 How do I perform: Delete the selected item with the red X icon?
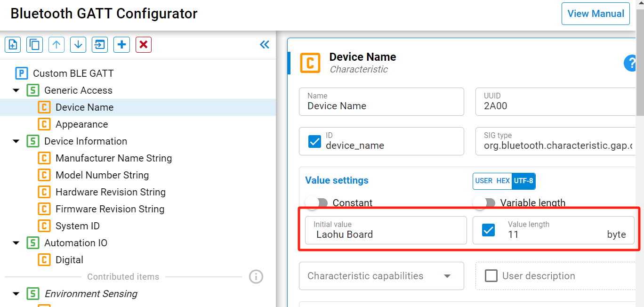click(144, 45)
